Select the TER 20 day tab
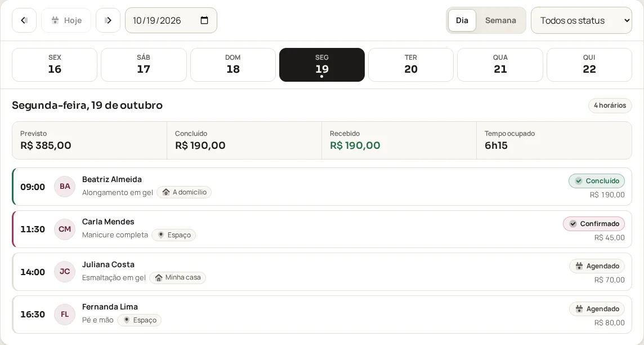The width and height of the screenshot is (644, 345). 411,65
